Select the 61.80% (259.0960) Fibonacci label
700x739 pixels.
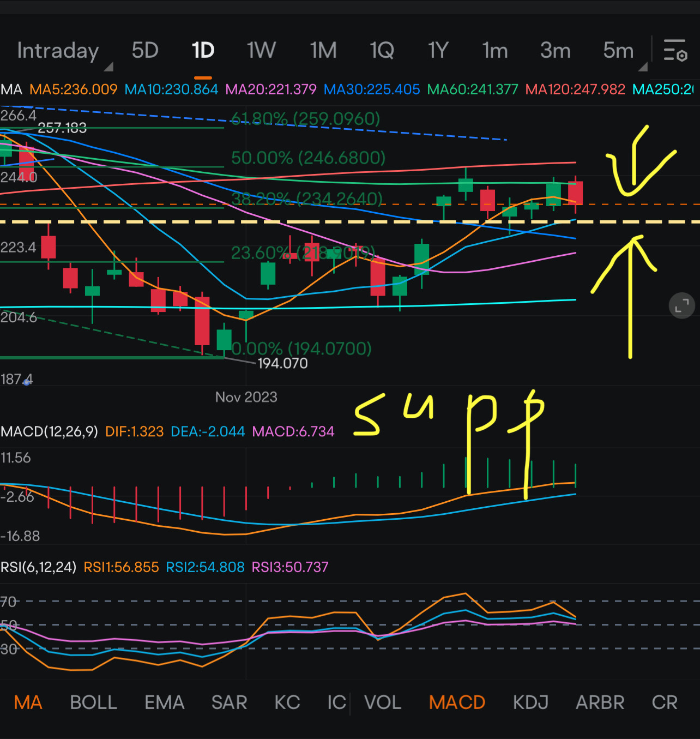pyautogui.click(x=305, y=119)
